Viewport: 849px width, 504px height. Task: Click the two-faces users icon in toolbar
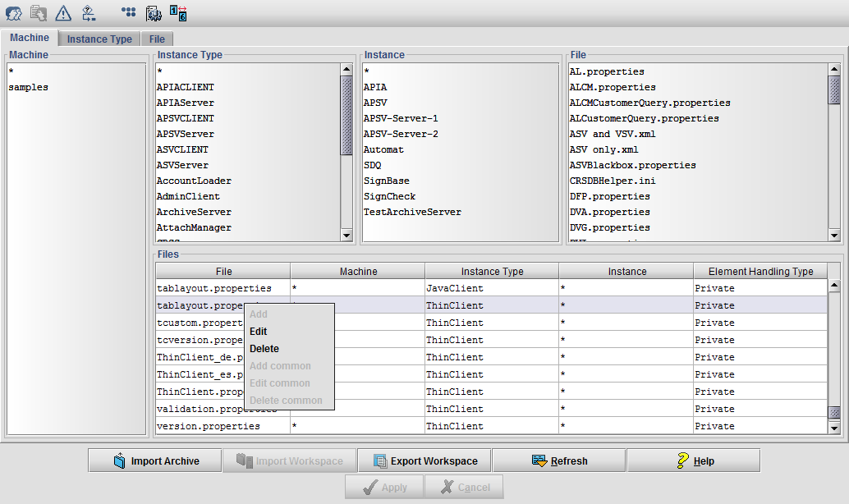pyautogui.click(x=14, y=12)
